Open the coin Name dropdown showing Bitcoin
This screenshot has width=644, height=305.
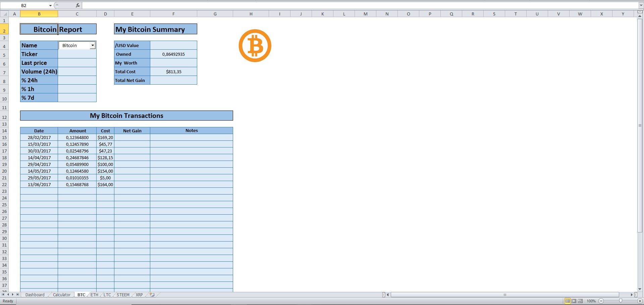(93, 45)
